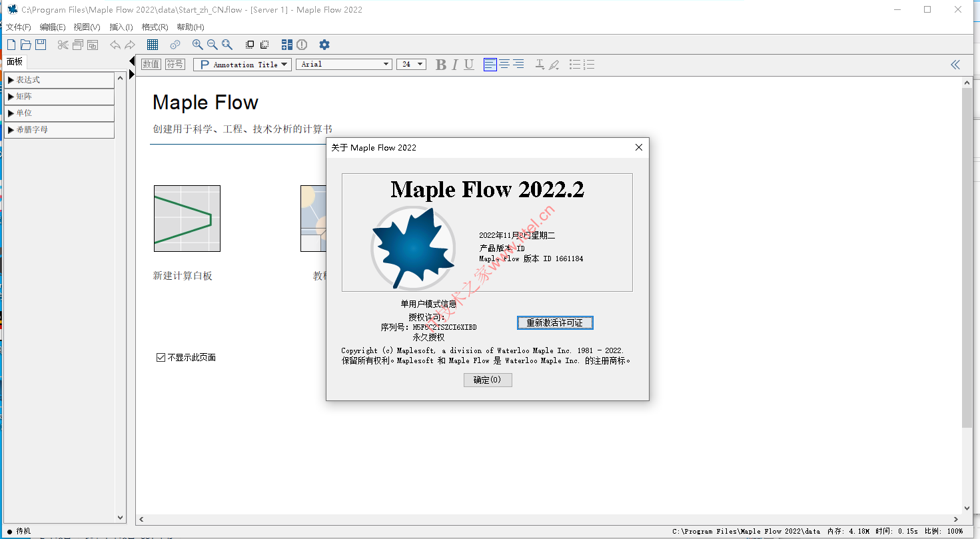Click the 比例: 100% status entry
Screen dimensions: 980x539
pyautogui.click(x=943, y=531)
